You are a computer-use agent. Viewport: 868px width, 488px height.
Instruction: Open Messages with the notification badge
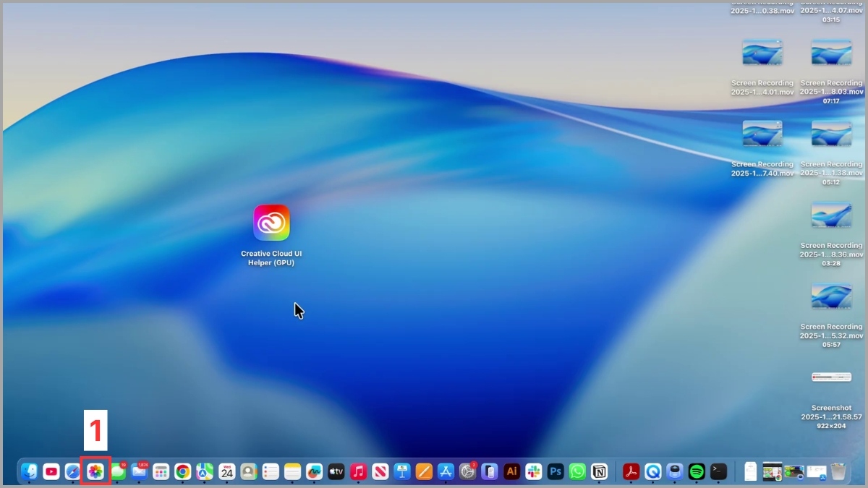tap(117, 471)
